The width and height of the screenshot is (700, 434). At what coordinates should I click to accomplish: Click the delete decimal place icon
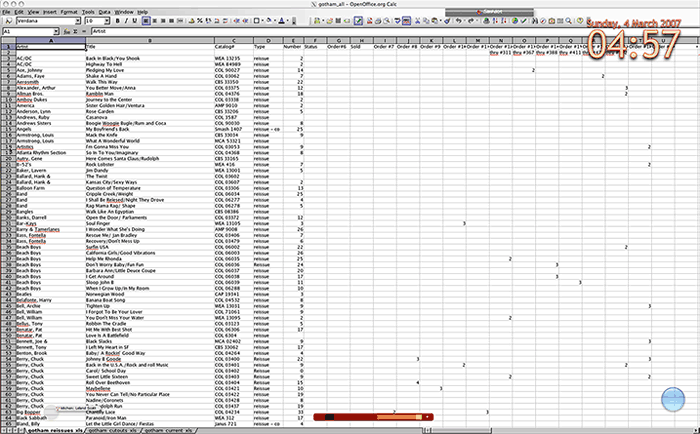coord(225,21)
